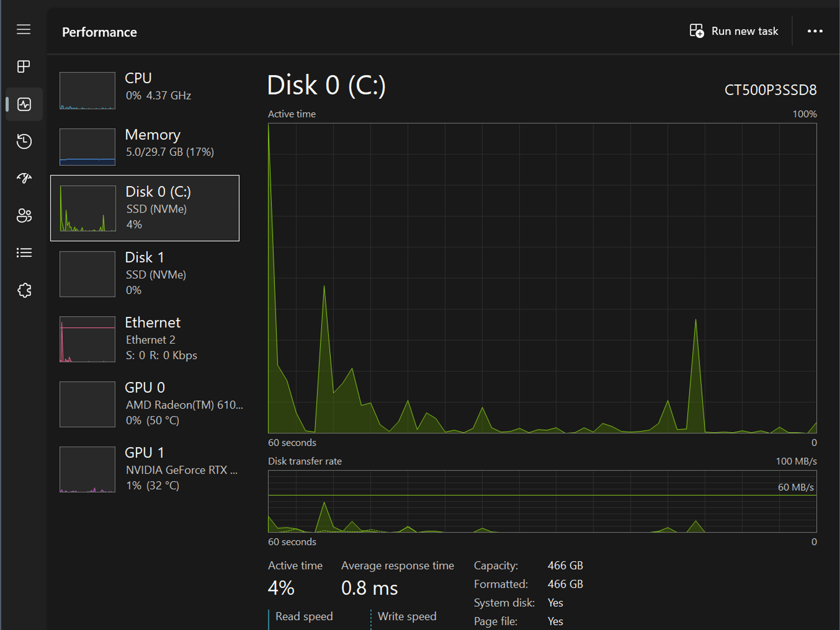Click the 0% 4.37 GHz CPU text
This screenshot has width=840, height=630.
coord(158,95)
